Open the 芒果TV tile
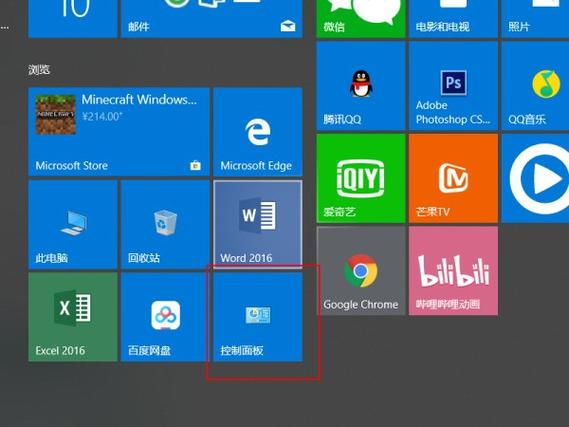569x427 pixels. [453, 178]
